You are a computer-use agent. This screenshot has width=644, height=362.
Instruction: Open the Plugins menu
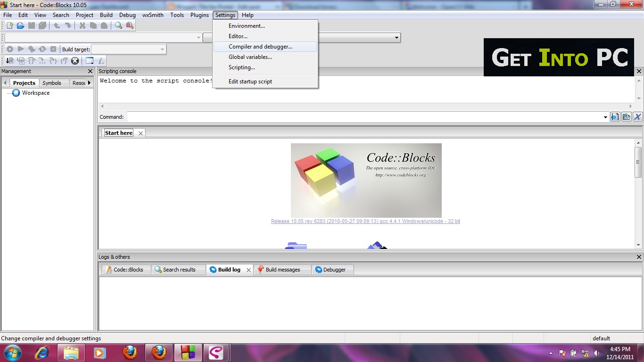(199, 15)
